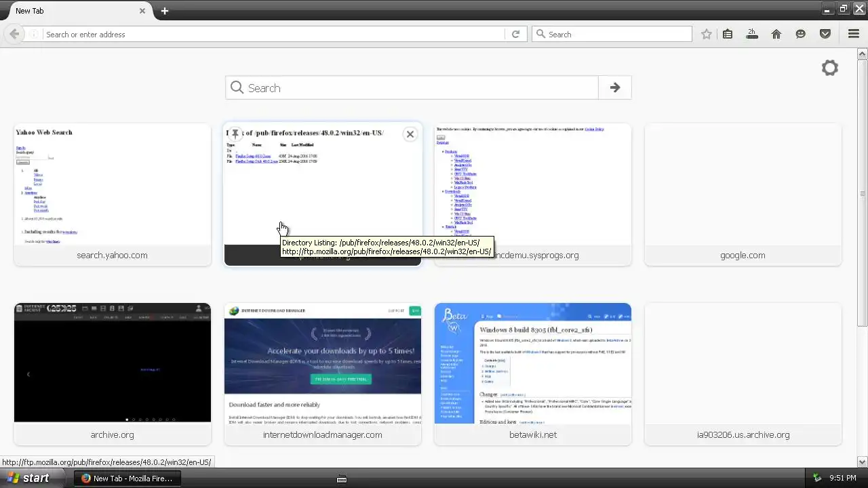Click the search.yahoo.com caption
The height and width of the screenshot is (488, 868).
pyautogui.click(x=113, y=256)
